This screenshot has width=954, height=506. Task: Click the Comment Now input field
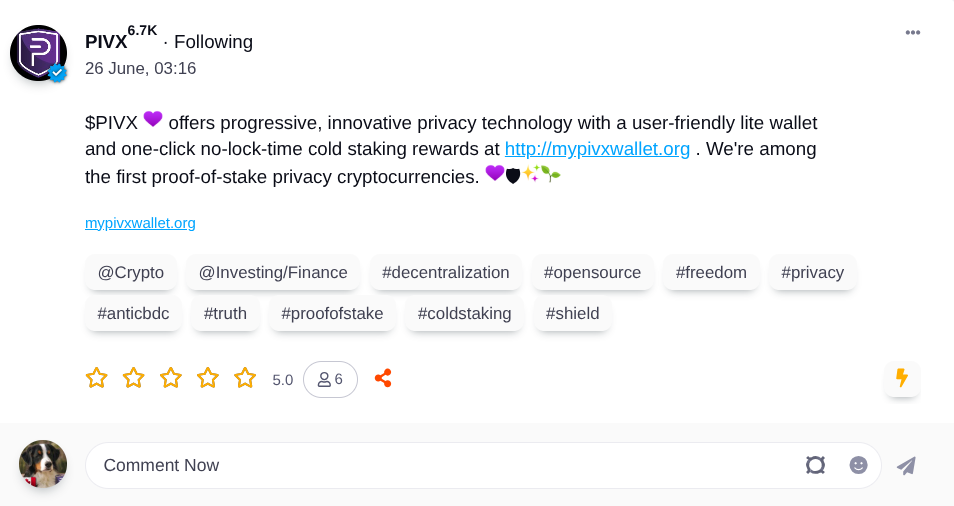(440, 465)
